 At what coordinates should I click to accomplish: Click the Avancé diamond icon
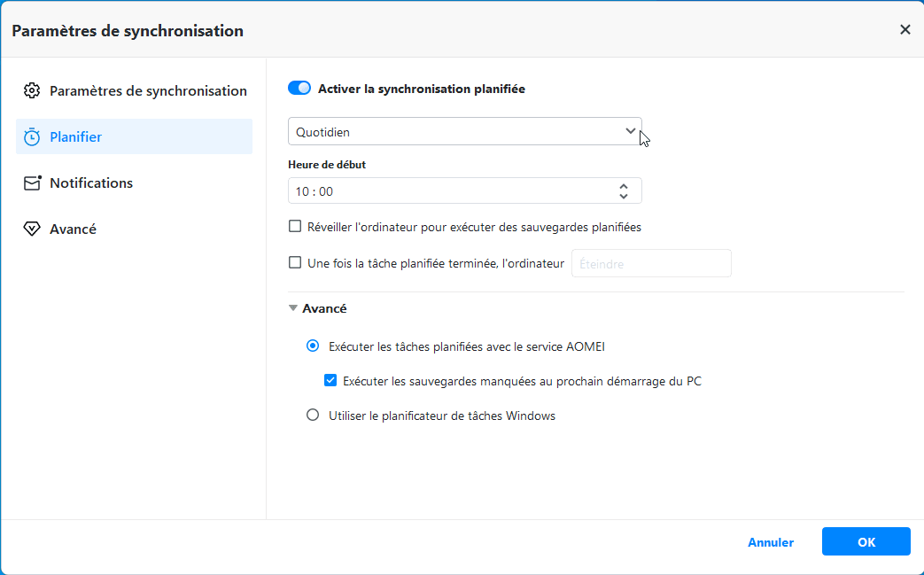(x=32, y=229)
